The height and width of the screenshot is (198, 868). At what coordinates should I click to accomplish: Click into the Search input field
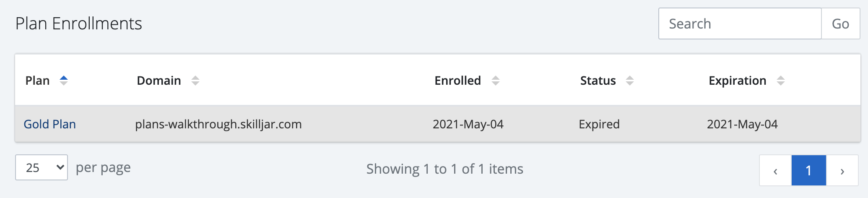pos(740,24)
